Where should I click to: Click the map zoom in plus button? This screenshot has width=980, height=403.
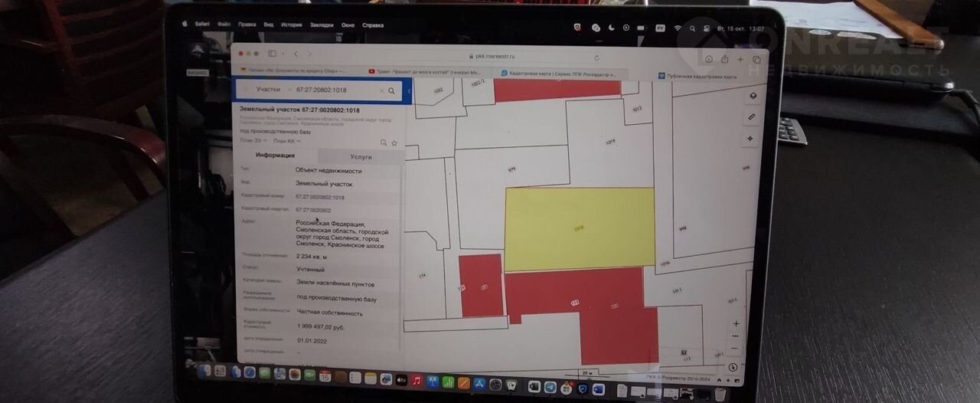736,324
